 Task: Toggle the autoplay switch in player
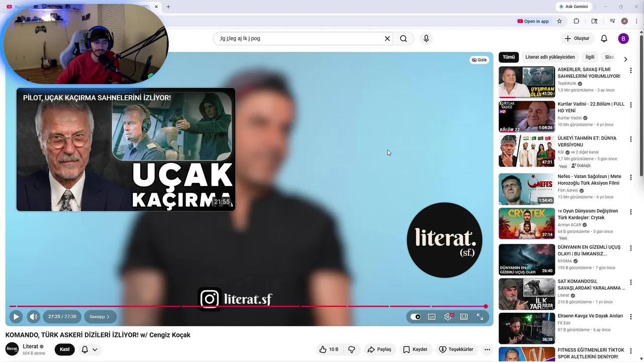pyautogui.click(x=416, y=317)
